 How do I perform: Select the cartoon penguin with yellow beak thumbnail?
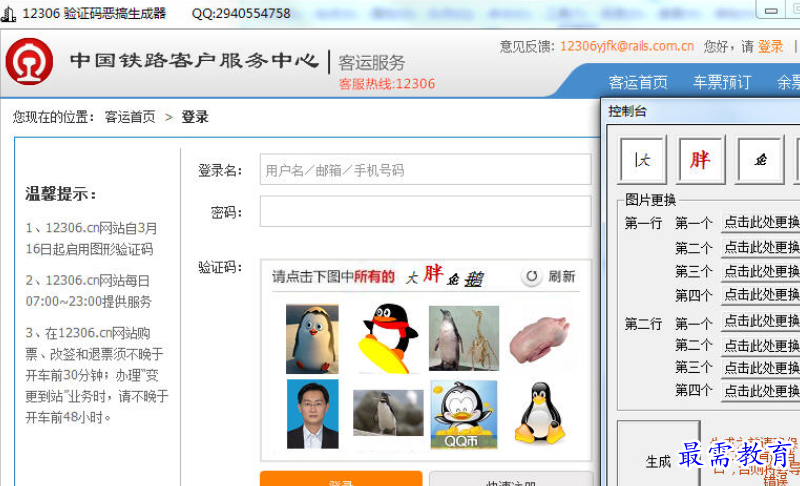click(312, 339)
